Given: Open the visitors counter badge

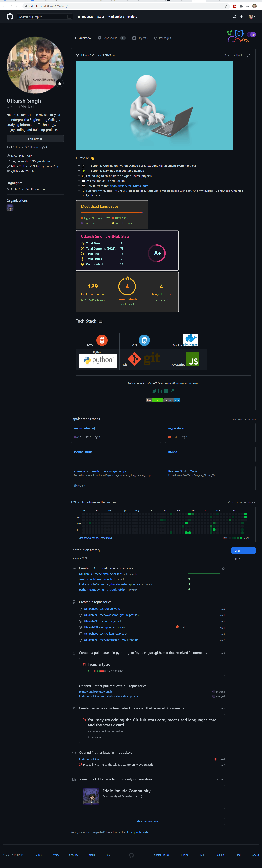Looking at the screenshot, I should click(x=172, y=400).
